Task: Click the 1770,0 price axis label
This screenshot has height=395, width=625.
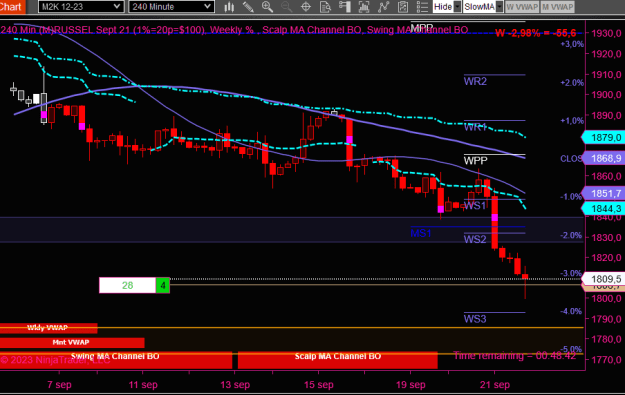Action: click(x=606, y=360)
